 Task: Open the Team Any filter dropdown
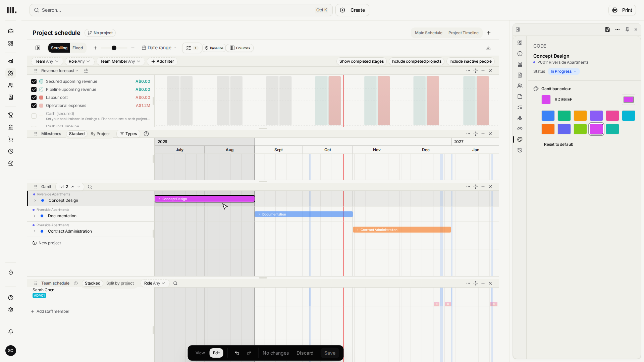point(47,61)
